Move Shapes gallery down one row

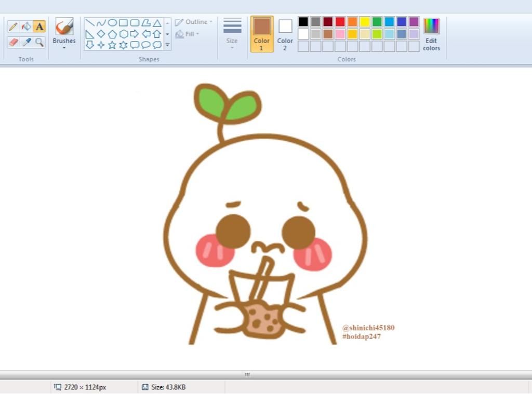coord(167,34)
